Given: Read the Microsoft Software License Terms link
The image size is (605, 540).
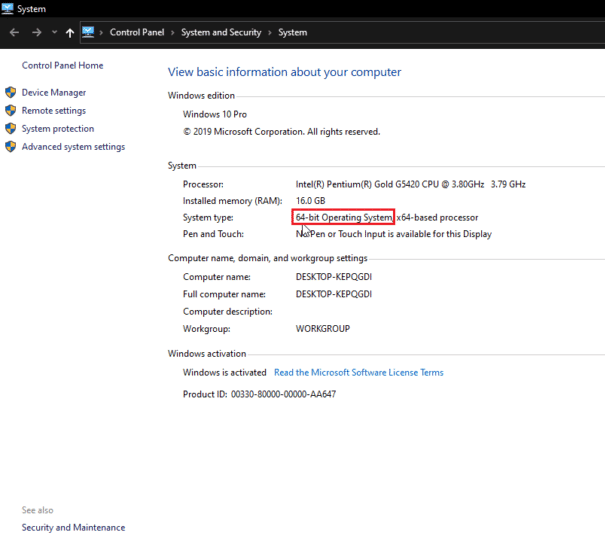Looking at the screenshot, I should [359, 373].
